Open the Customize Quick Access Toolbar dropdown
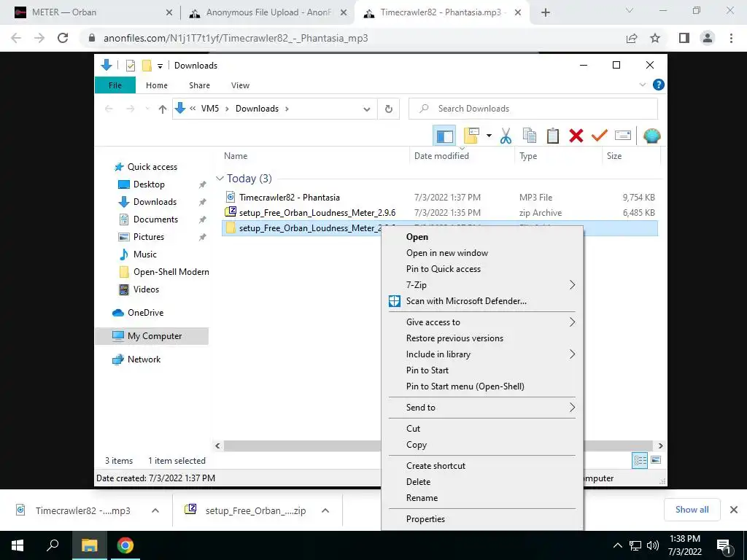 pos(160,66)
